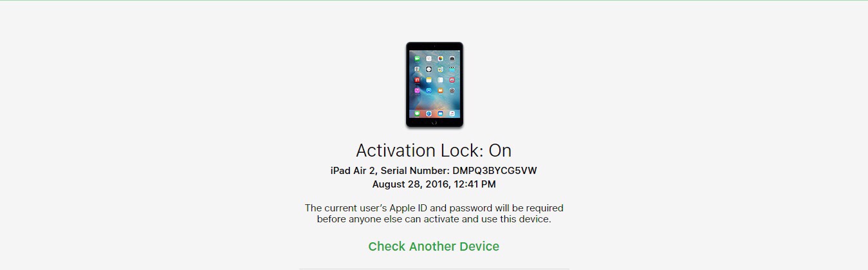This screenshot has height=270, width=868.
Task: Click the serial number DMPQ3BYCG5VW text
Action: [x=495, y=171]
